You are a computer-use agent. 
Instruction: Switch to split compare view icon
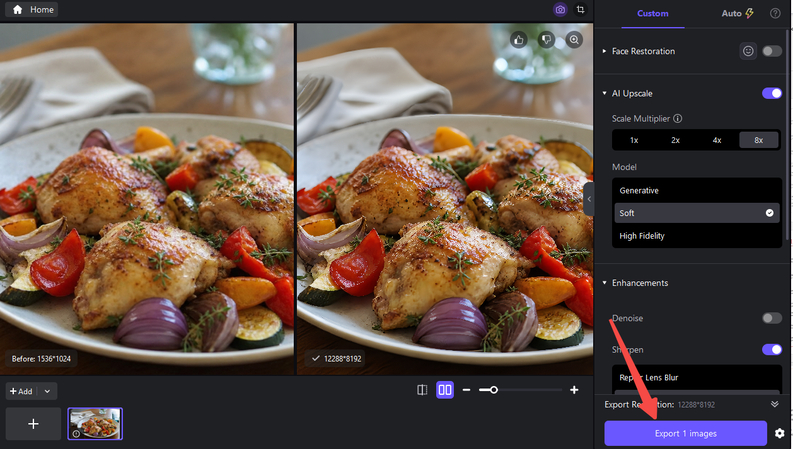coord(422,390)
